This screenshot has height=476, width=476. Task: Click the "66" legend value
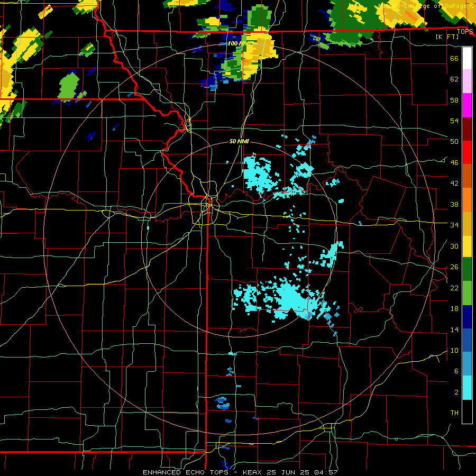pyautogui.click(x=454, y=59)
